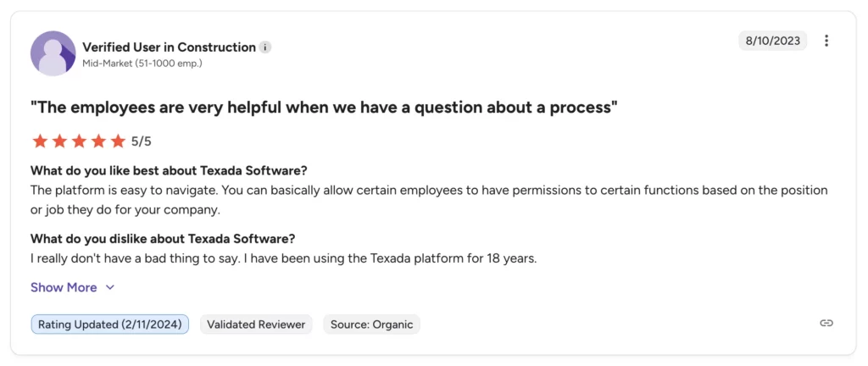The width and height of the screenshot is (868, 366).
Task: Click the third rating star
Action: point(79,141)
